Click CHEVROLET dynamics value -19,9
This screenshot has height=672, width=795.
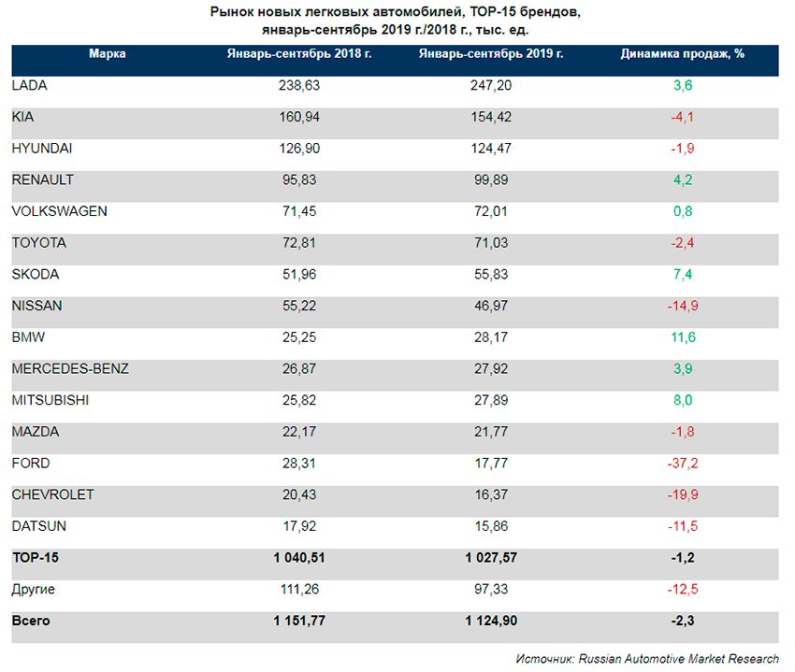683,494
